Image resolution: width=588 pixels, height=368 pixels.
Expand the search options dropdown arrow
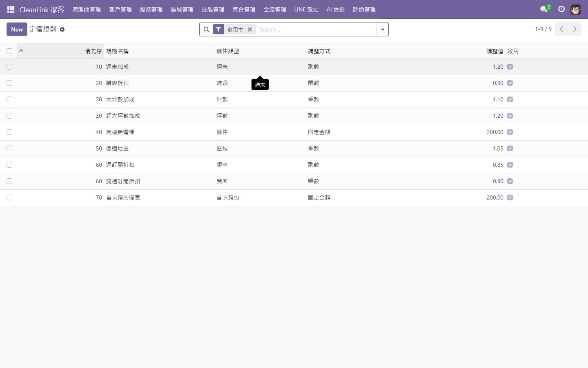click(x=383, y=29)
